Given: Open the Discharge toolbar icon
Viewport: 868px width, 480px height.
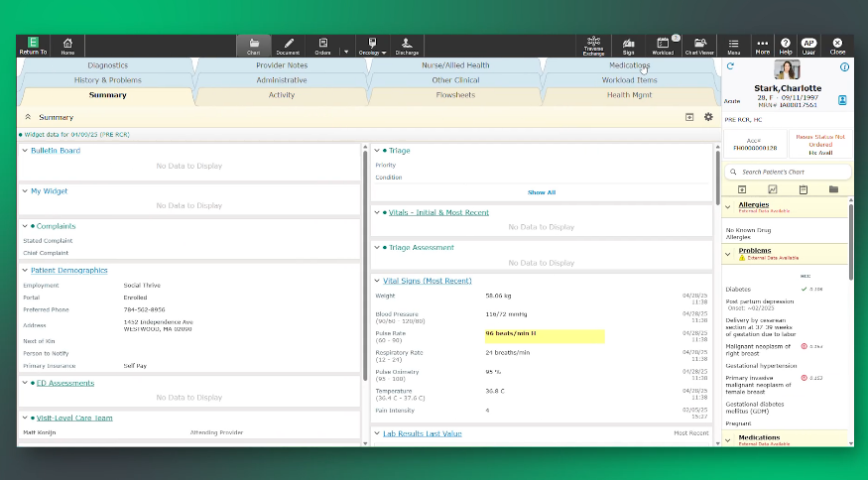Looking at the screenshot, I should [407, 46].
